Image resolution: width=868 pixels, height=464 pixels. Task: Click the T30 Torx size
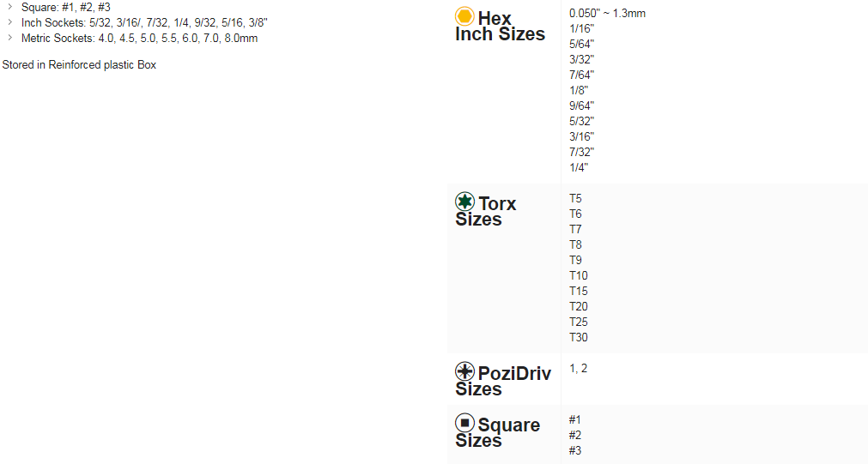[x=579, y=337]
